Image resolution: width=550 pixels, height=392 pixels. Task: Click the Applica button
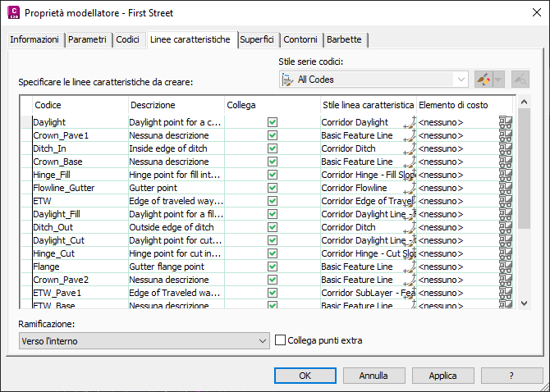pyautogui.click(x=442, y=376)
